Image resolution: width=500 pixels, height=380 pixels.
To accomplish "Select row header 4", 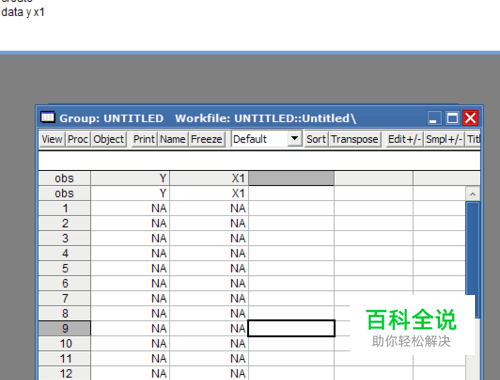I will (64, 253).
